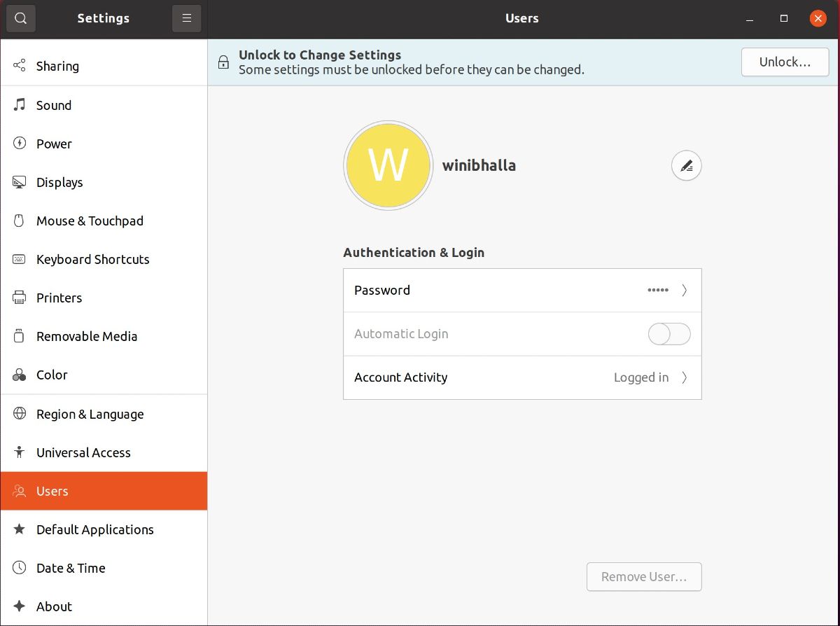Expand the Password row chevron

tap(685, 291)
